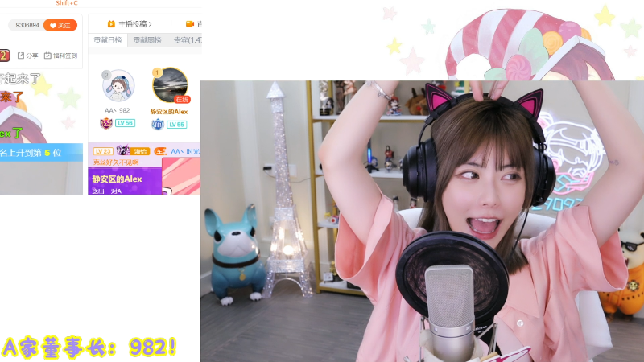The width and height of the screenshot is (644, 362).
Task: Open avatar of user AA、982
Action: (118, 85)
